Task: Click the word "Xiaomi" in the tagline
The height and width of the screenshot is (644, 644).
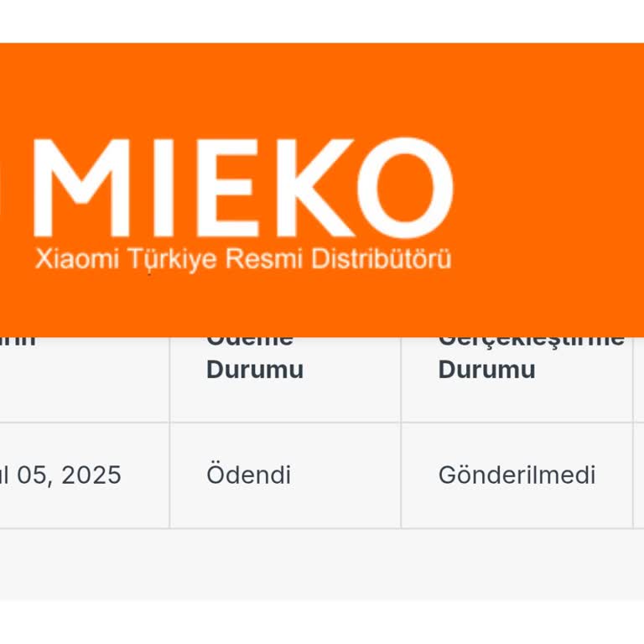Action: tap(75, 259)
